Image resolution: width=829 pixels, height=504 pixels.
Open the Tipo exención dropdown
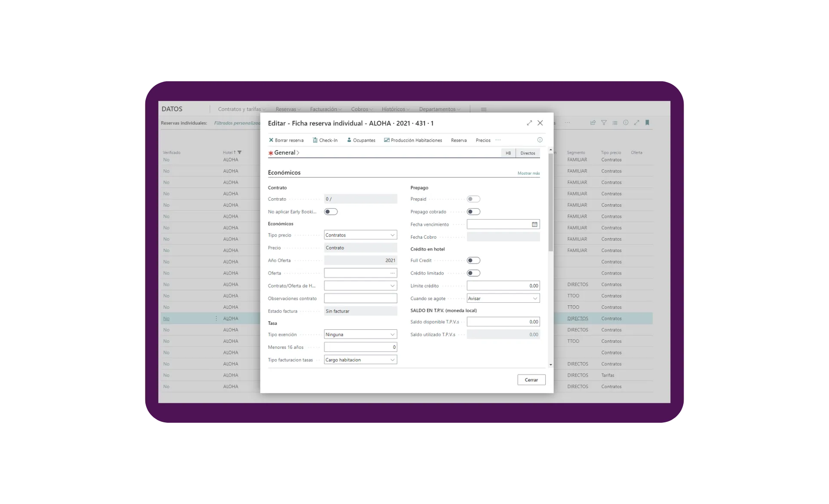[x=360, y=335]
